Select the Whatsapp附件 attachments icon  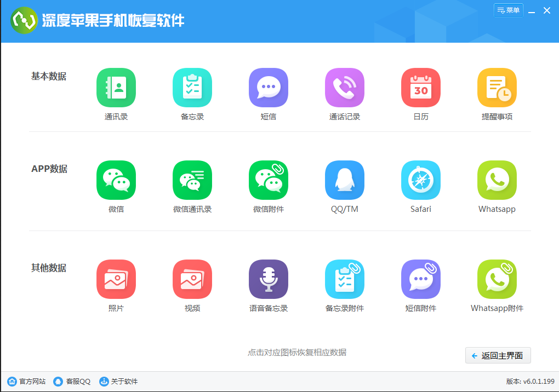coord(497,279)
